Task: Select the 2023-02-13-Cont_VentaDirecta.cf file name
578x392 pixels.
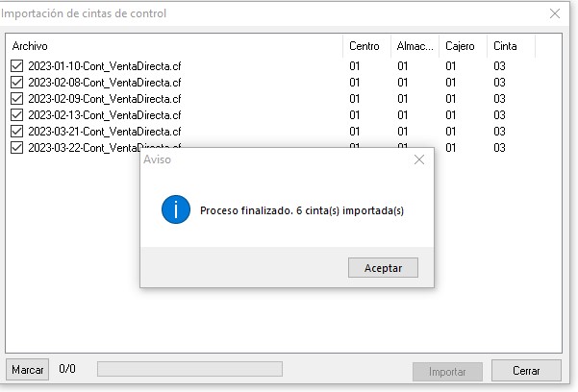Action: click(105, 115)
